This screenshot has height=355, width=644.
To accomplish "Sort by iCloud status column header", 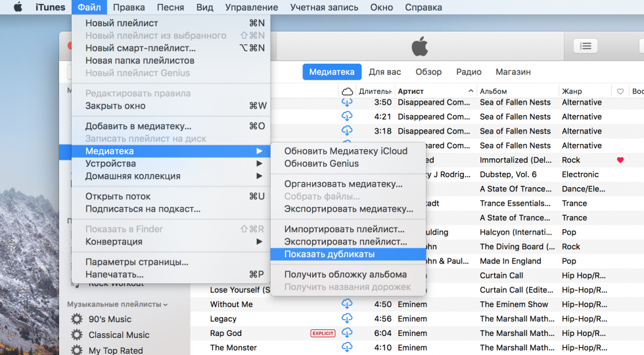I will [x=347, y=91].
